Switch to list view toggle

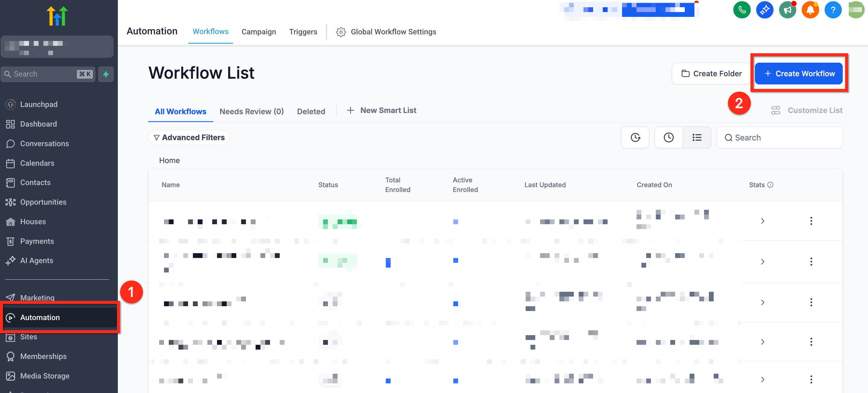coord(697,137)
